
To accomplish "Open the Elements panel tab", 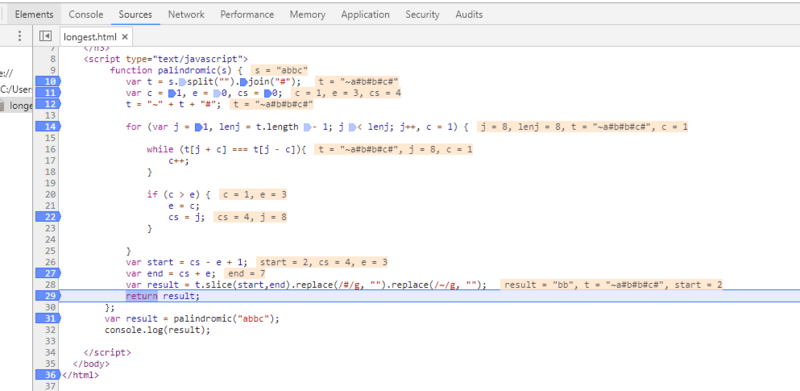I will 34,14.
